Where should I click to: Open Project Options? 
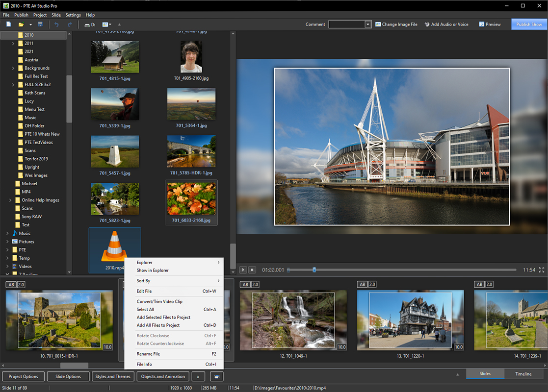(x=24, y=377)
